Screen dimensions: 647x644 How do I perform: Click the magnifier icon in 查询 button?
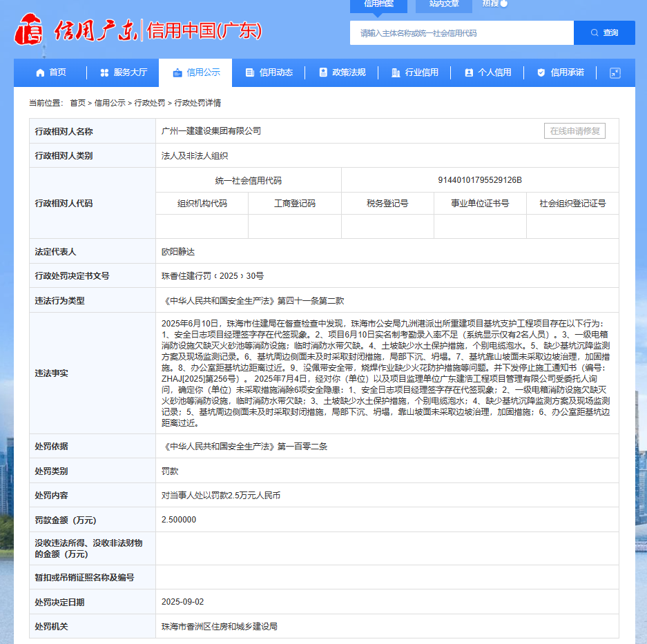pos(595,32)
